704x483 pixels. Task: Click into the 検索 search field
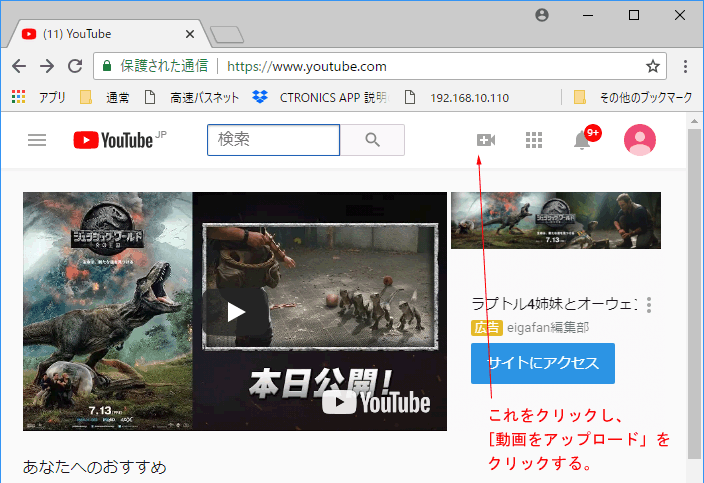click(x=273, y=140)
